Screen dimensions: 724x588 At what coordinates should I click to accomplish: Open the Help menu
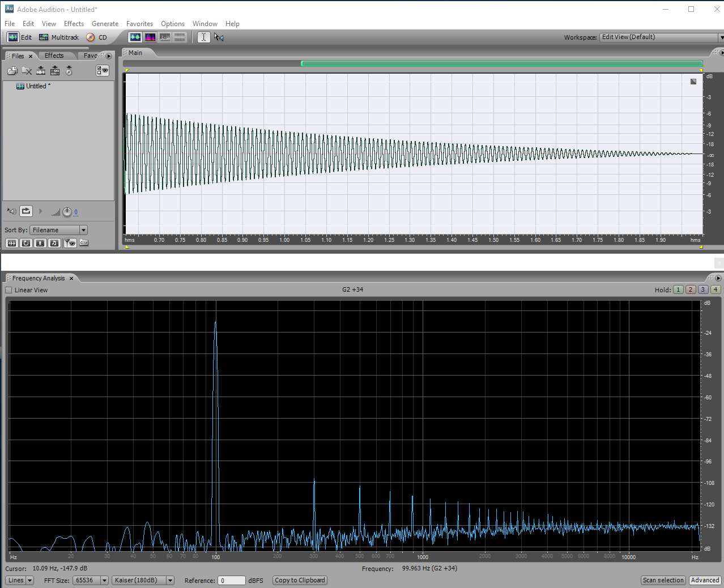point(232,24)
